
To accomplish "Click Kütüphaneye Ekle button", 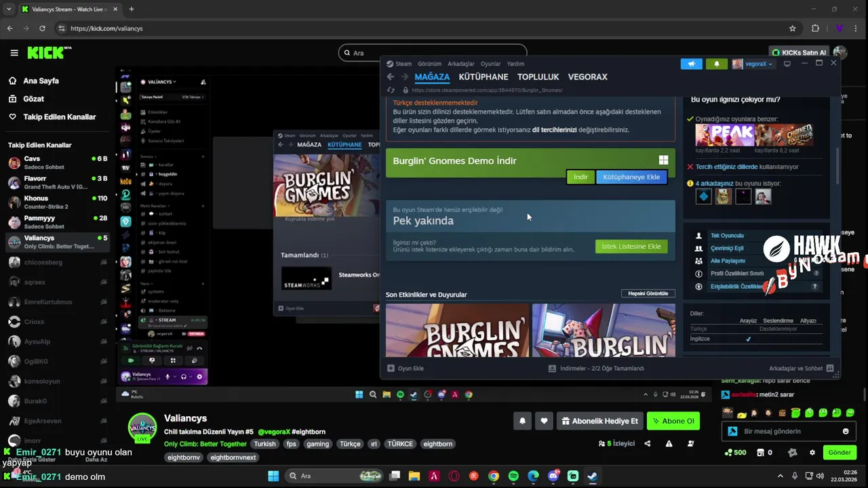I will pos(631,177).
